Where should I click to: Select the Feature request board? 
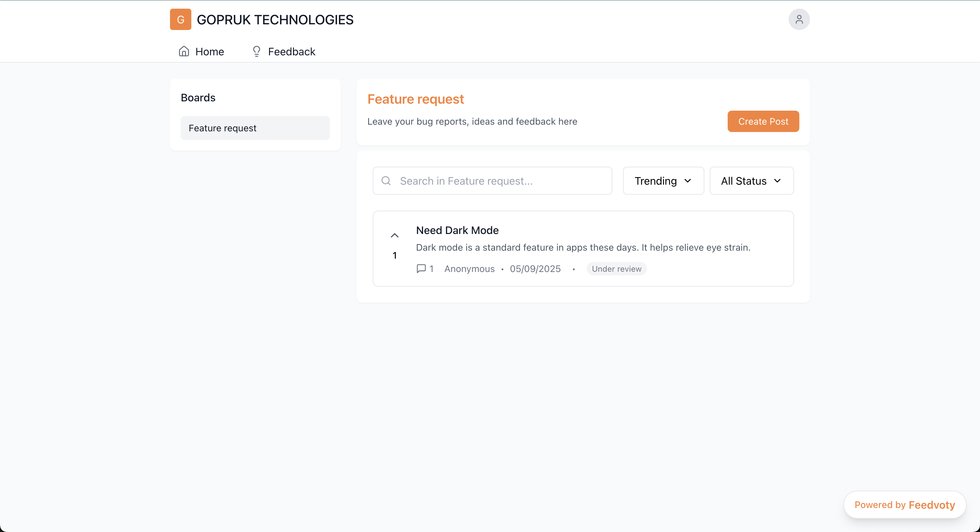(x=255, y=128)
